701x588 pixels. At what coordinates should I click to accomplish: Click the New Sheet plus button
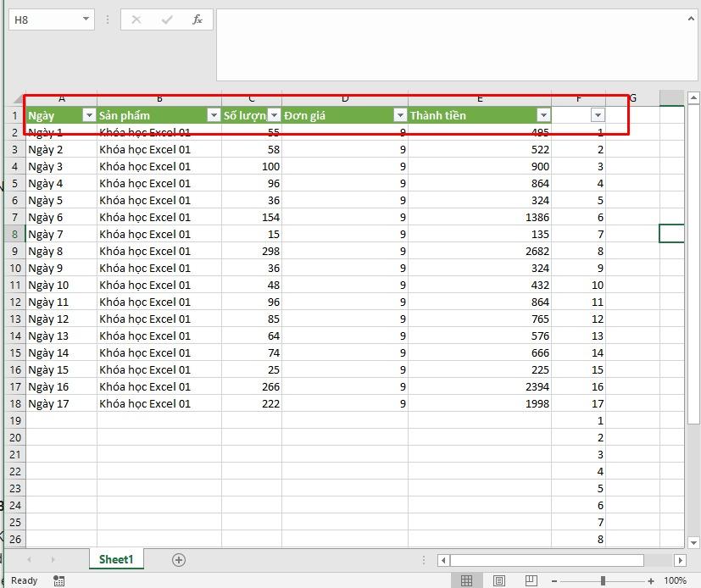click(178, 560)
